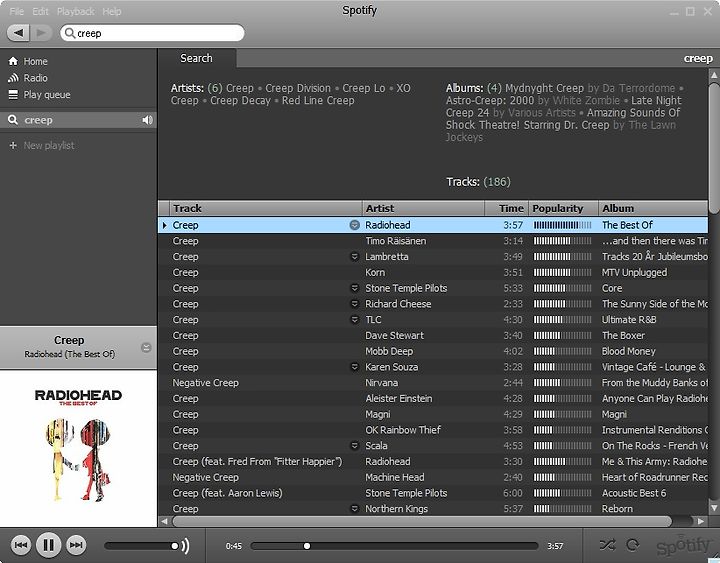This screenshot has height=563, width=720.
Task: Toggle repeat mode
Action: point(633,545)
